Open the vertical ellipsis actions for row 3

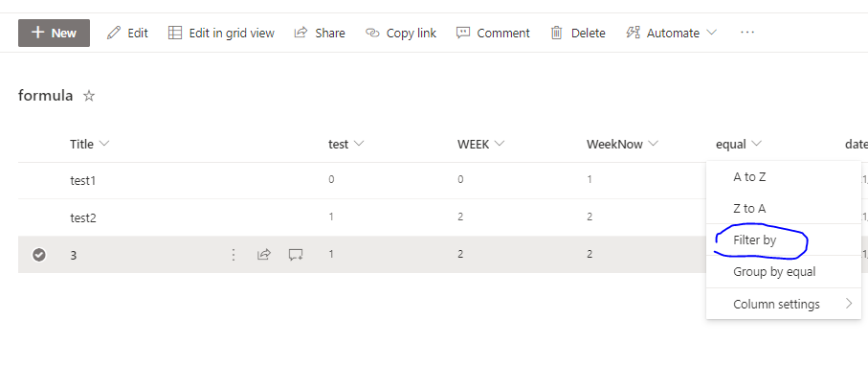[234, 255]
